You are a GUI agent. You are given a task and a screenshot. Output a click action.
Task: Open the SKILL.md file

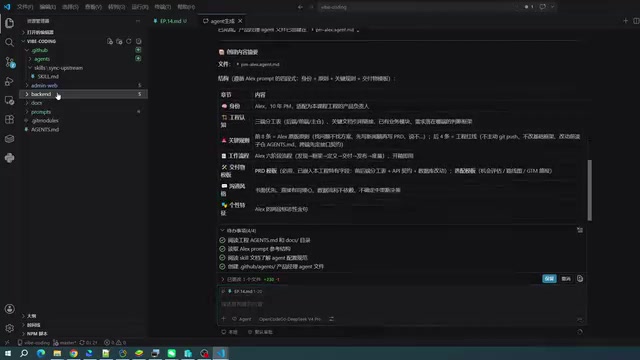[48, 77]
